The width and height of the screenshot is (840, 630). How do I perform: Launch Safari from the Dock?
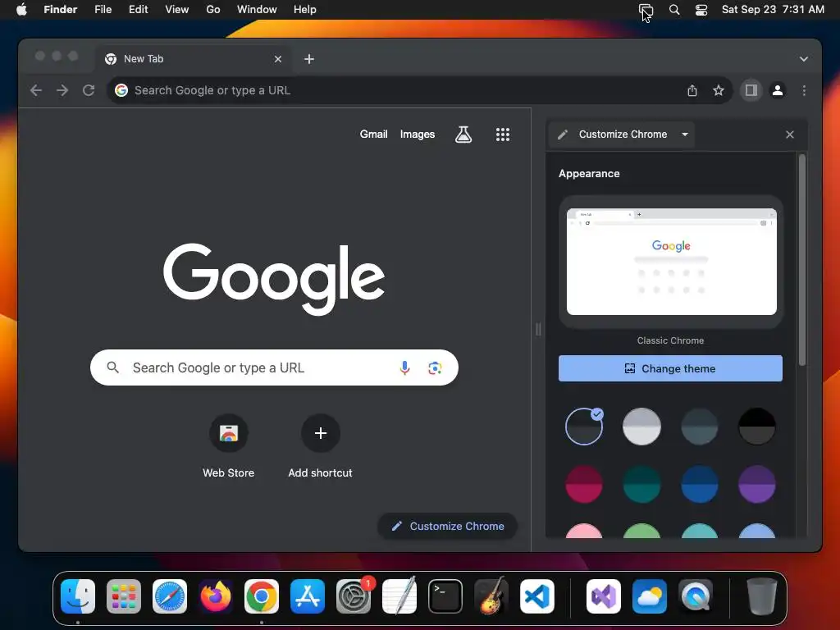(x=170, y=596)
